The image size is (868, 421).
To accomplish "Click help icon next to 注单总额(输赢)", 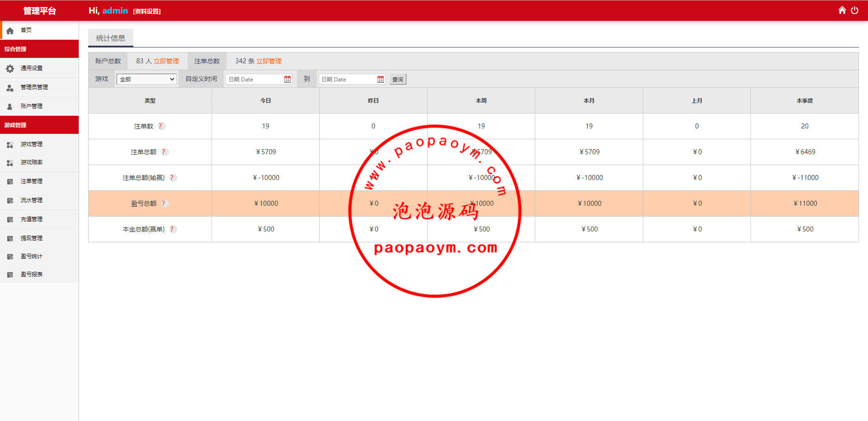I will (173, 178).
